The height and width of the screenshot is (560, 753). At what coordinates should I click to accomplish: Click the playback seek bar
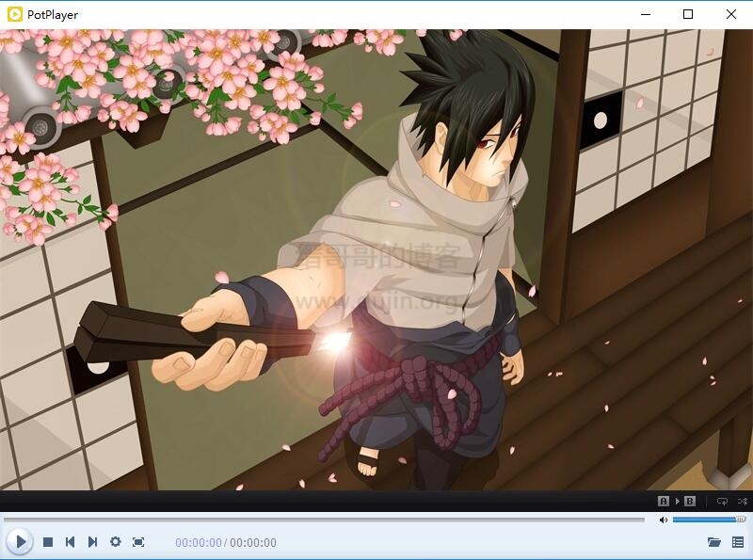tap(324, 520)
